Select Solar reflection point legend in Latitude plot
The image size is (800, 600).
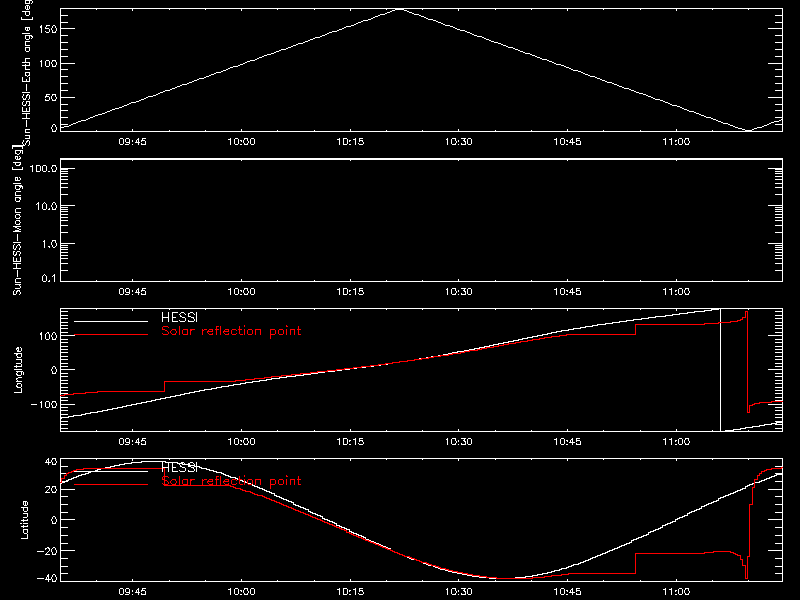[x=231, y=481]
